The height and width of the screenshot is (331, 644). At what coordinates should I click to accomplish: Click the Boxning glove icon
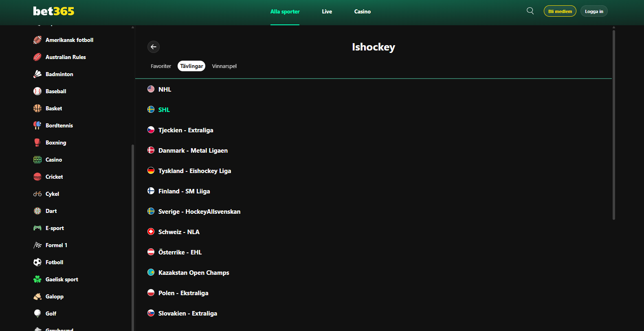[37, 142]
